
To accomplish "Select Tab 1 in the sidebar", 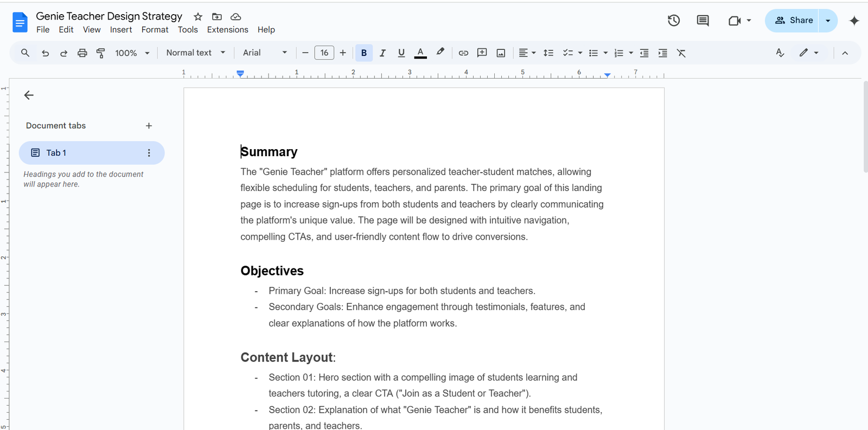I will (92, 153).
